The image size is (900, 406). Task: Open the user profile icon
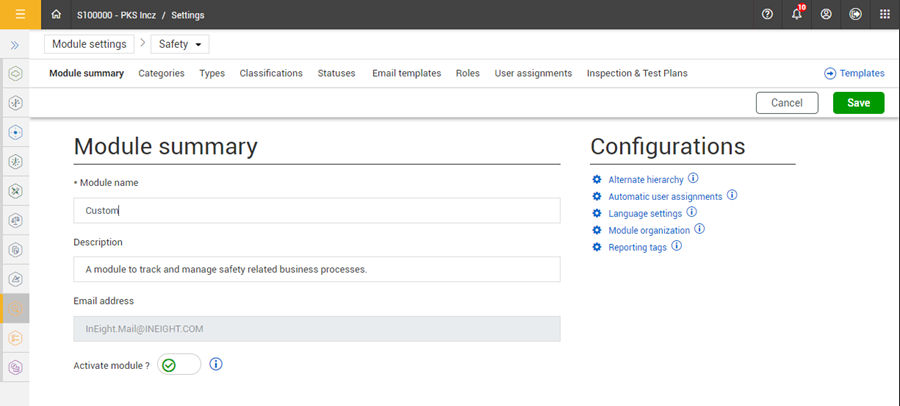click(x=826, y=14)
